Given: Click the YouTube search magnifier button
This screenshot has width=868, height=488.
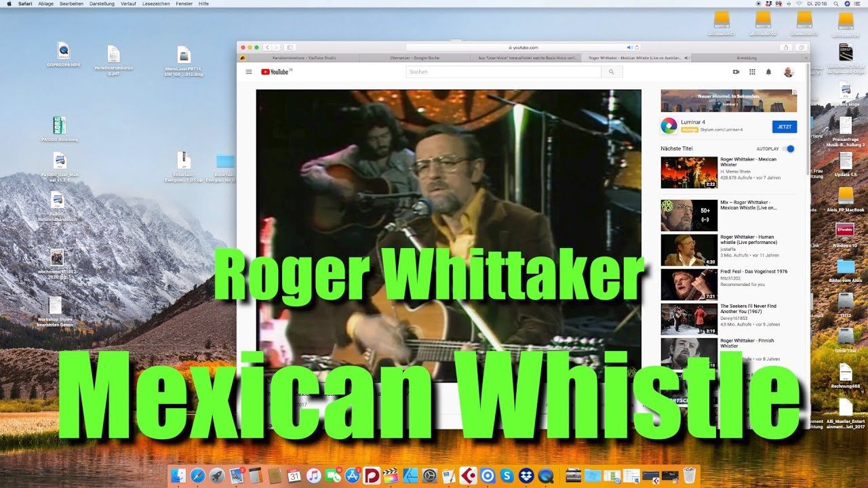Looking at the screenshot, I should point(611,72).
